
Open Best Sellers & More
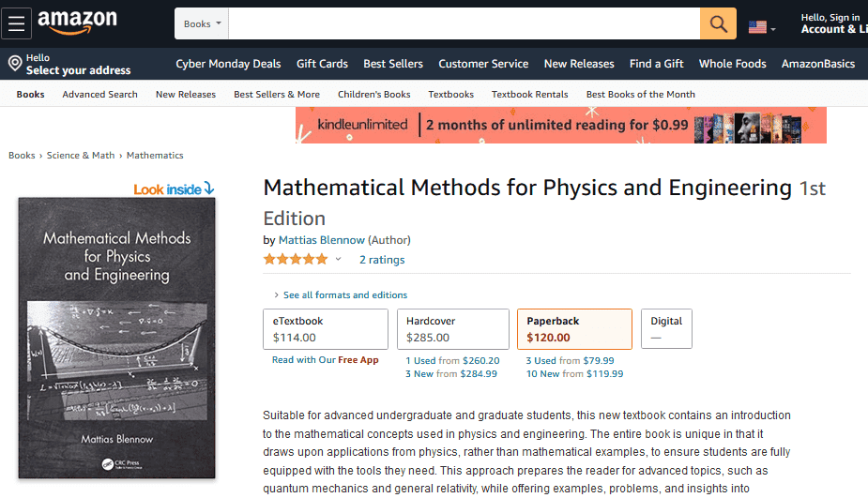(277, 94)
